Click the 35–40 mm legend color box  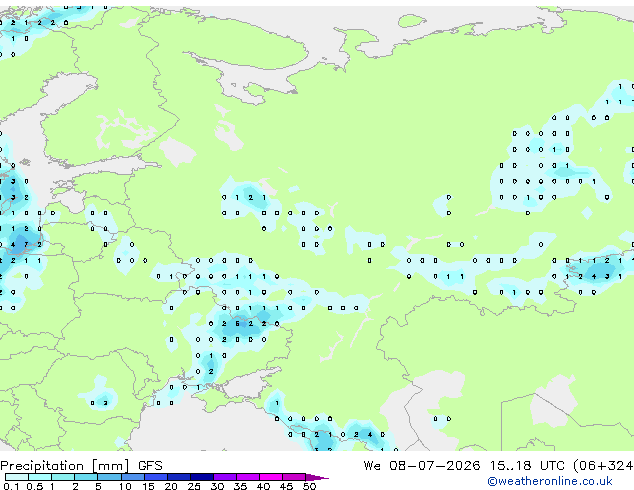tap(248, 477)
